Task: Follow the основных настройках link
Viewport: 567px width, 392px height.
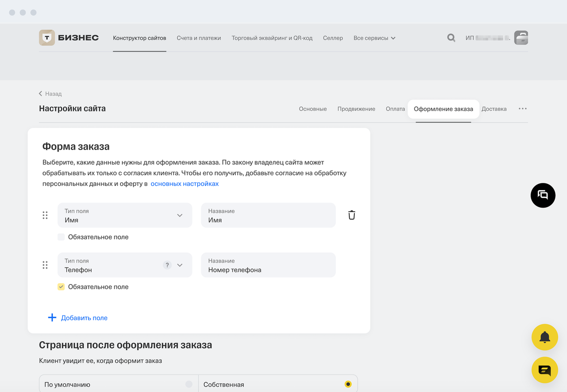Action: [x=184, y=184]
